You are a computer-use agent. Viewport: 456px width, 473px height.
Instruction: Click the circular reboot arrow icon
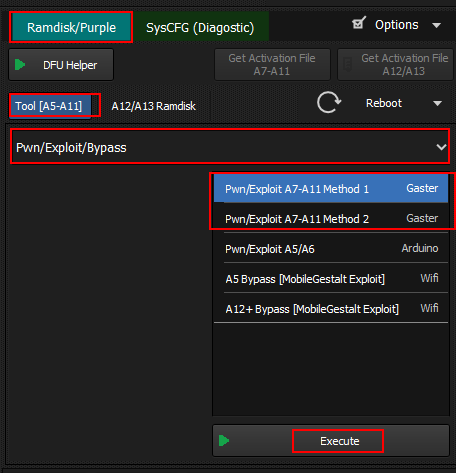pos(329,102)
